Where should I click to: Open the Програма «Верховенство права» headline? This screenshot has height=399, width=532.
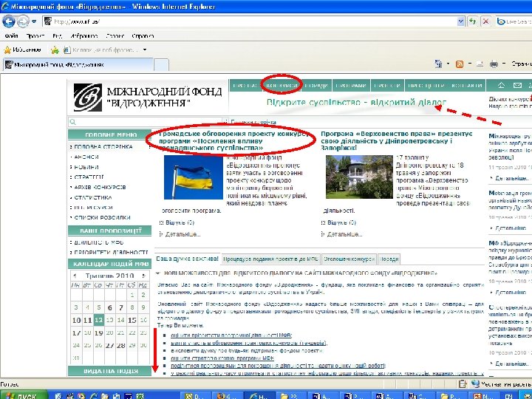coord(396,141)
